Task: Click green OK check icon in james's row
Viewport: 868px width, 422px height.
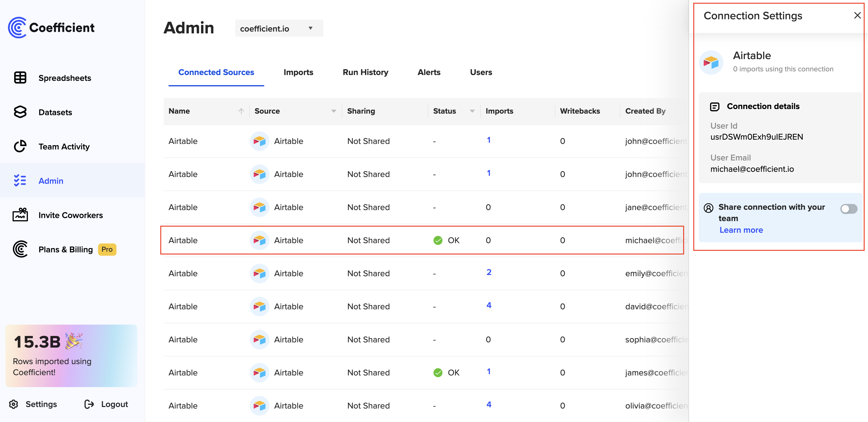Action: coord(438,372)
